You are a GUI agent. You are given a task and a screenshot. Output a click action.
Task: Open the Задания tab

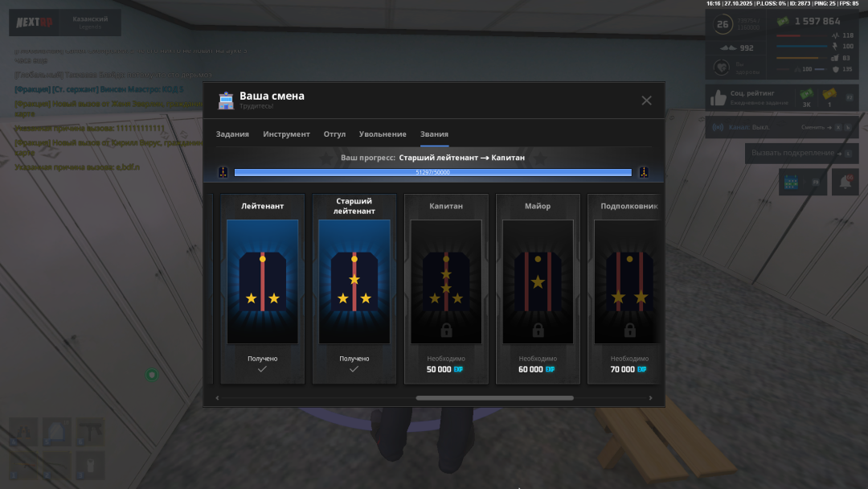click(232, 134)
